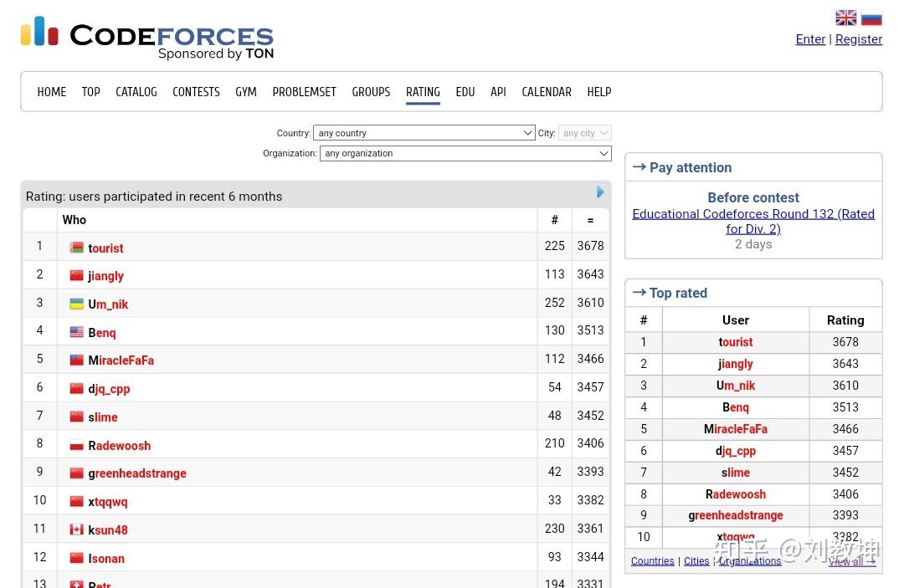Click the Russian flag to switch language
Screen dimensions: 904x588
[871, 17]
